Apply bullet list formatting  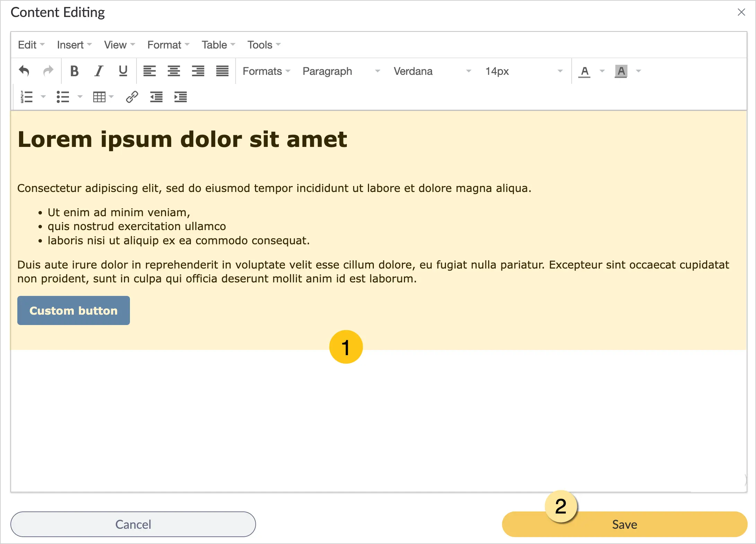click(x=63, y=97)
